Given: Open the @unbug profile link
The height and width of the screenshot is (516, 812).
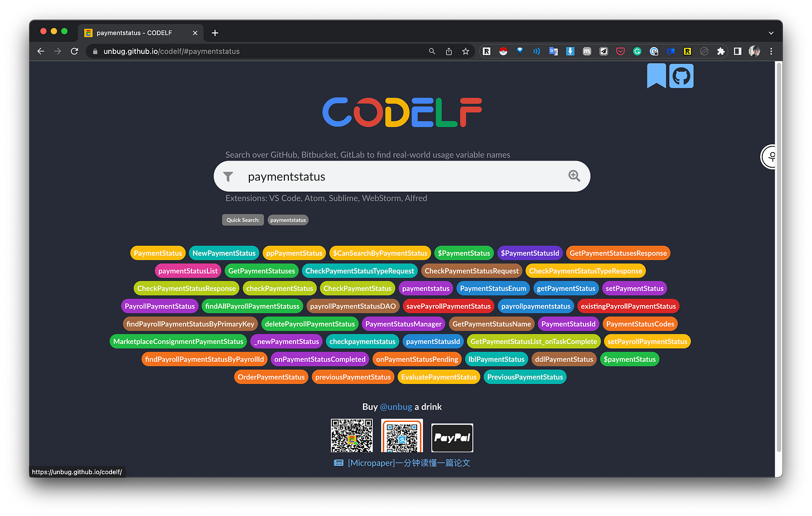Looking at the screenshot, I should tap(396, 407).
